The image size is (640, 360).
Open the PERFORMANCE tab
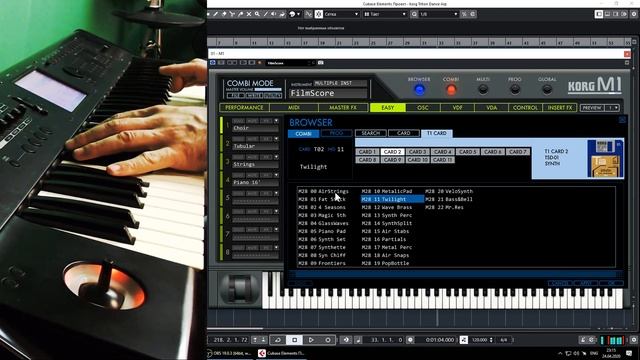244,108
